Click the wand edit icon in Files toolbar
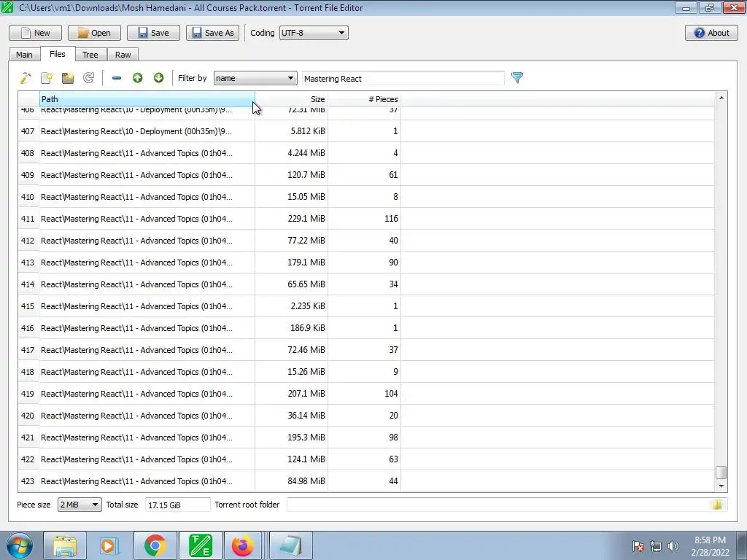 (26, 78)
